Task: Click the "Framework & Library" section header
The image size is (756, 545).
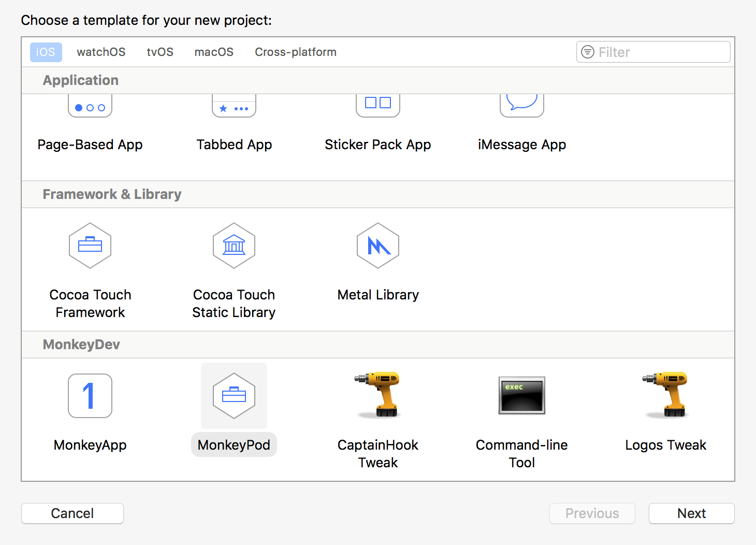Action: (112, 194)
